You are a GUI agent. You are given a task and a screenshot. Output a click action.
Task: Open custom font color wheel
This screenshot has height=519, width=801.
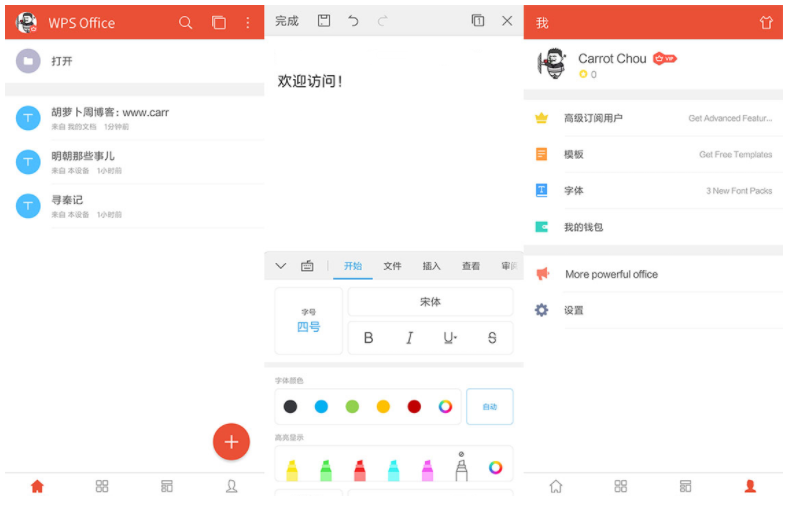coord(445,407)
